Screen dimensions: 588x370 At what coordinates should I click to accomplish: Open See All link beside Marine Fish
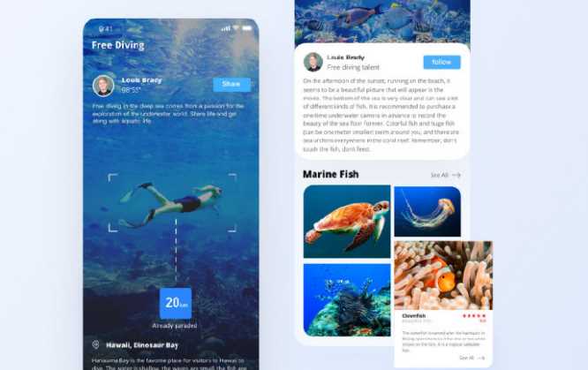439,175
